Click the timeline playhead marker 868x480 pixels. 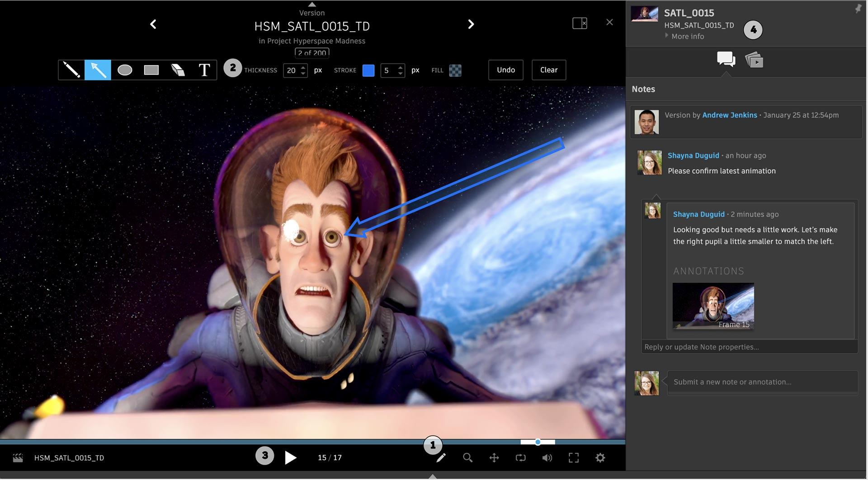click(538, 442)
